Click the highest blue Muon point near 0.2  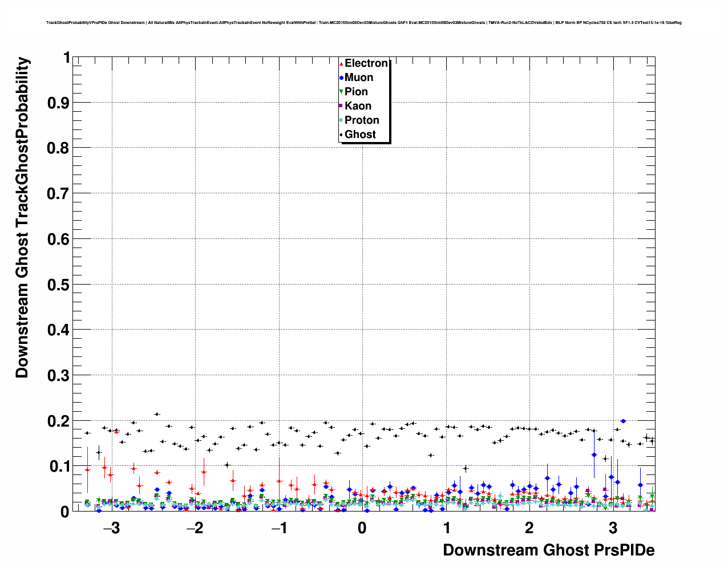[623, 421]
